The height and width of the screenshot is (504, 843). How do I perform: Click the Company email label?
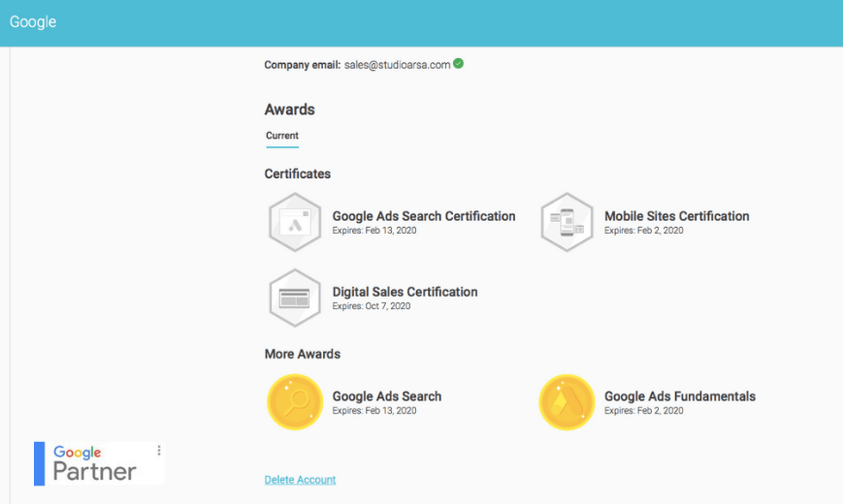pos(302,65)
